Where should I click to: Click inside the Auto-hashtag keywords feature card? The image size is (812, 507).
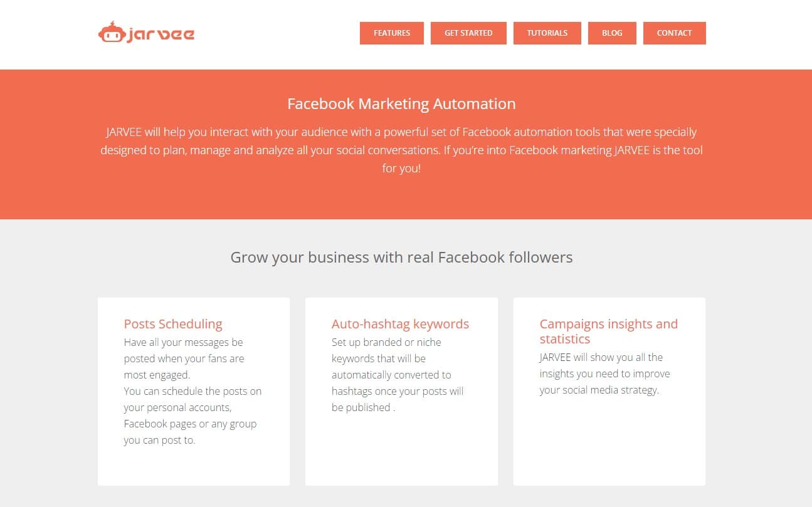tap(401, 375)
